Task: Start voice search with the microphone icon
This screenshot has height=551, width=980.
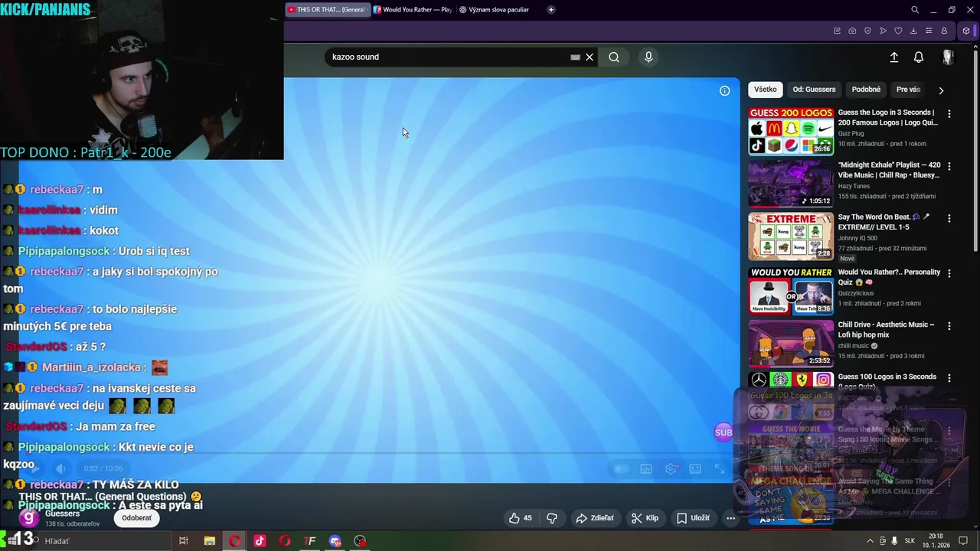Action: (x=648, y=57)
